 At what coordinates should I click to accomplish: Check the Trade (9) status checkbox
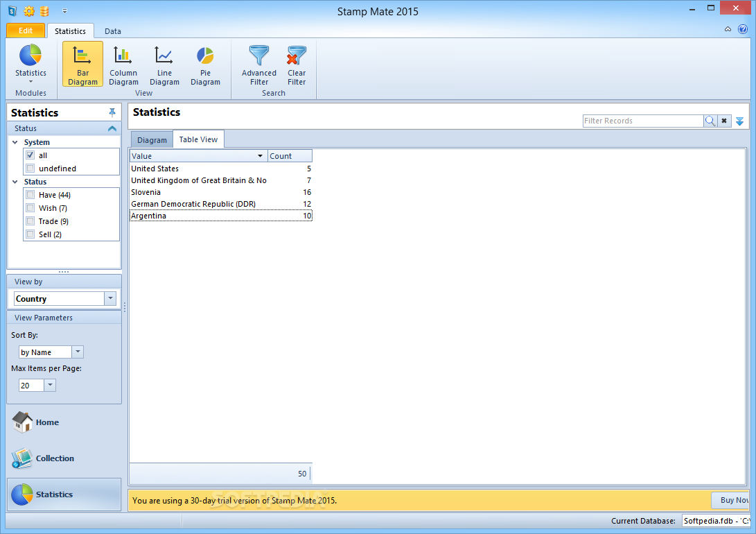pyautogui.click(x=30, y=221)
